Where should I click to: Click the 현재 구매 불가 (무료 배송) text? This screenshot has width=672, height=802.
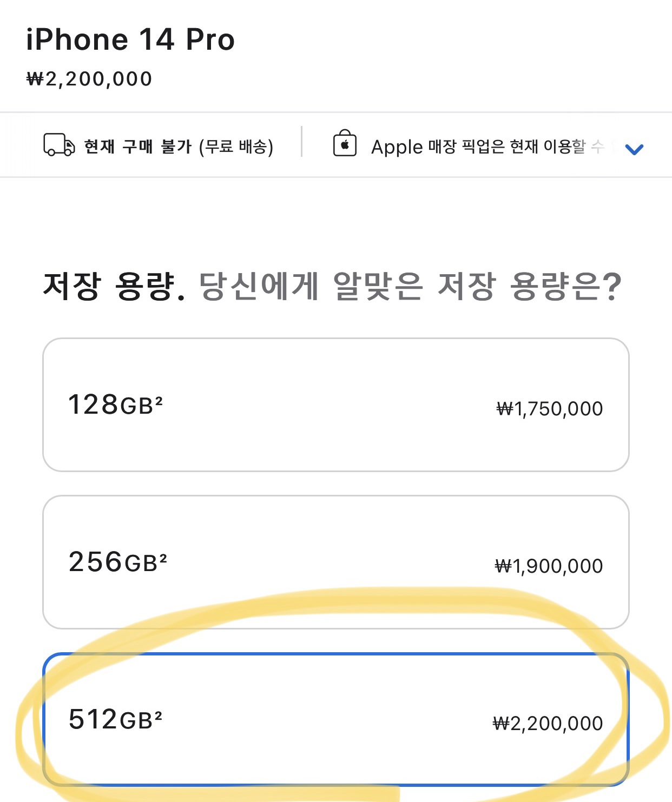tap(179, 147)
